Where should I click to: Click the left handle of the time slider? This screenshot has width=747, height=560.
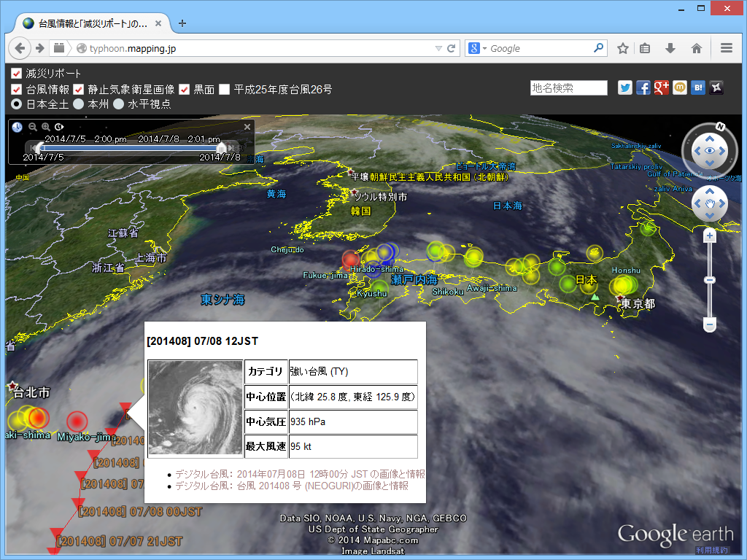(41, 148)
